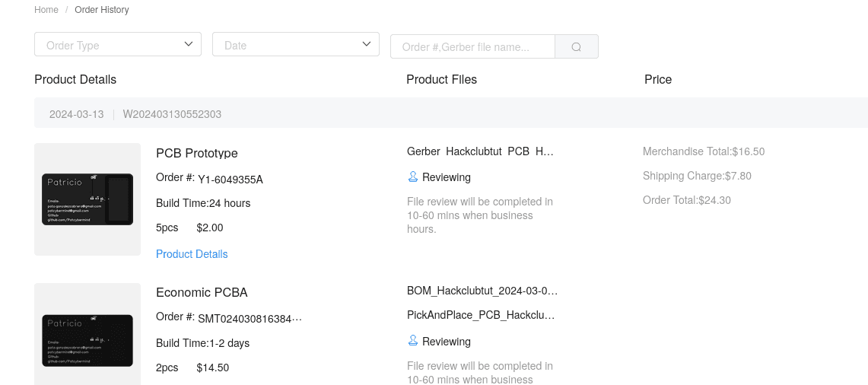Click the Gerber Hackclubtut file name
This screenshot has width=868, height=385.
(480, 151)
